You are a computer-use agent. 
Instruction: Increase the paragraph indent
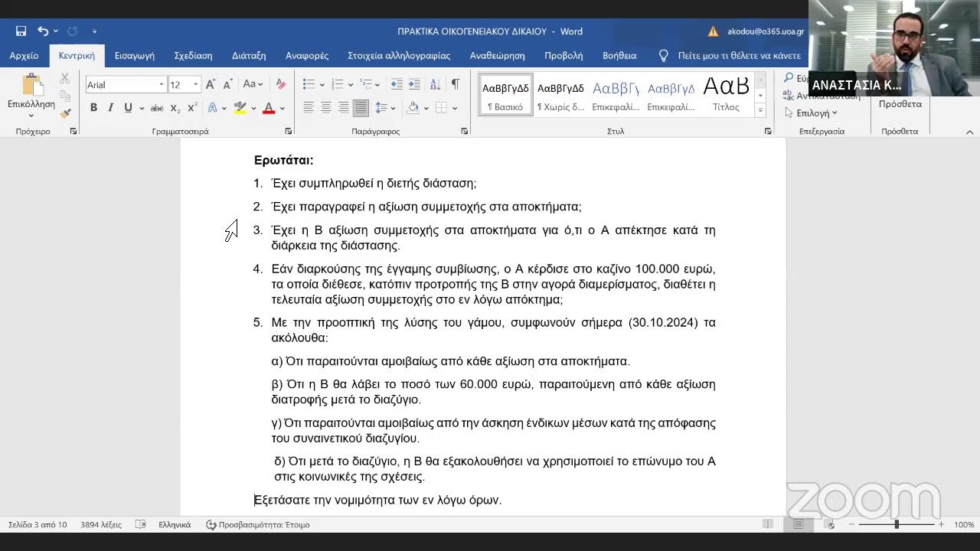(414, 84)
